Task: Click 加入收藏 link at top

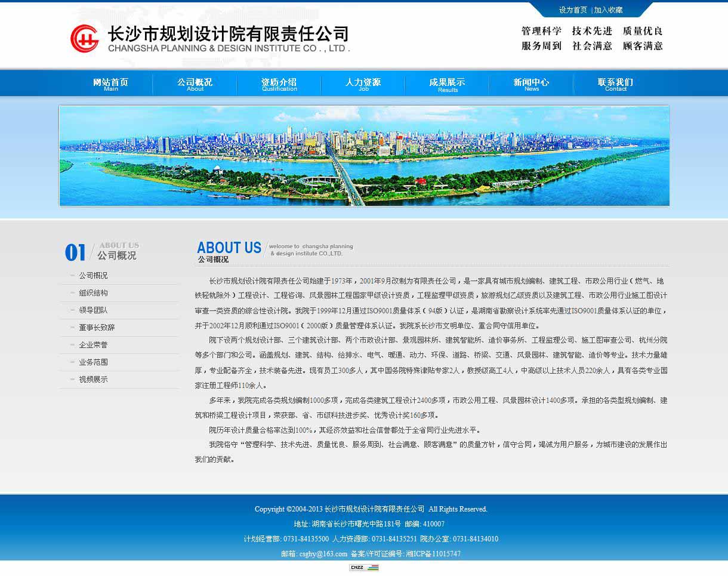Action: [x=609, y=10]
